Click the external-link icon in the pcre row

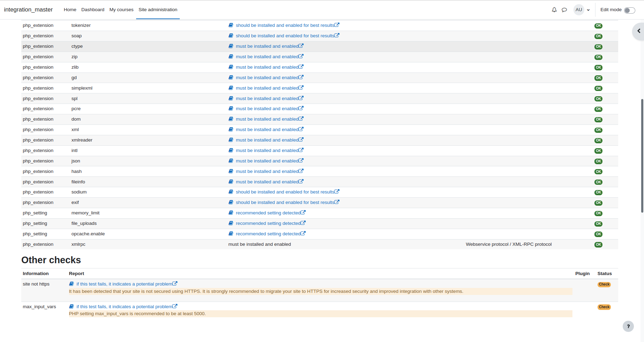[301, 108]
